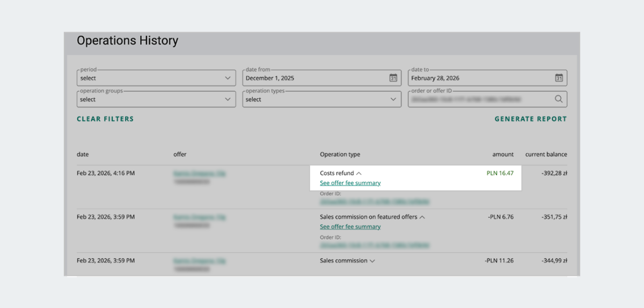Screen dimensions: 644x308
Task: Open offer fee summary under Costs refund
Action: (350, 183)
